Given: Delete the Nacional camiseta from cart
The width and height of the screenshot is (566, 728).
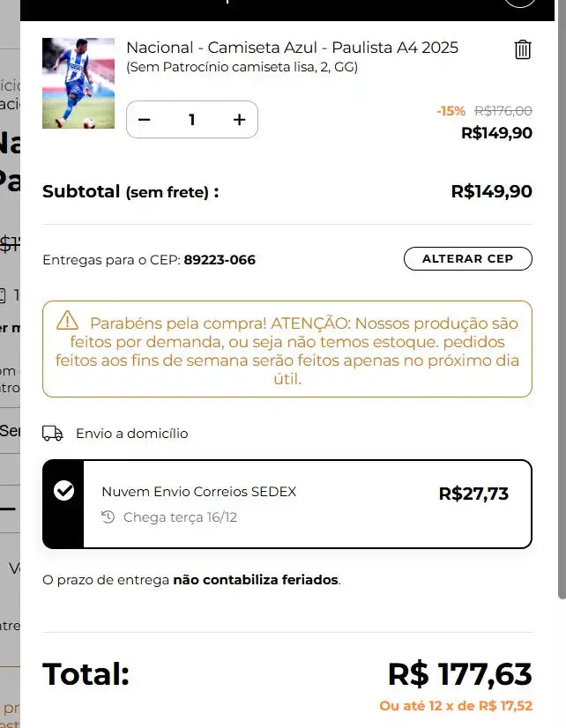Looking at the screenshot, I should click(x=522, y=50).
